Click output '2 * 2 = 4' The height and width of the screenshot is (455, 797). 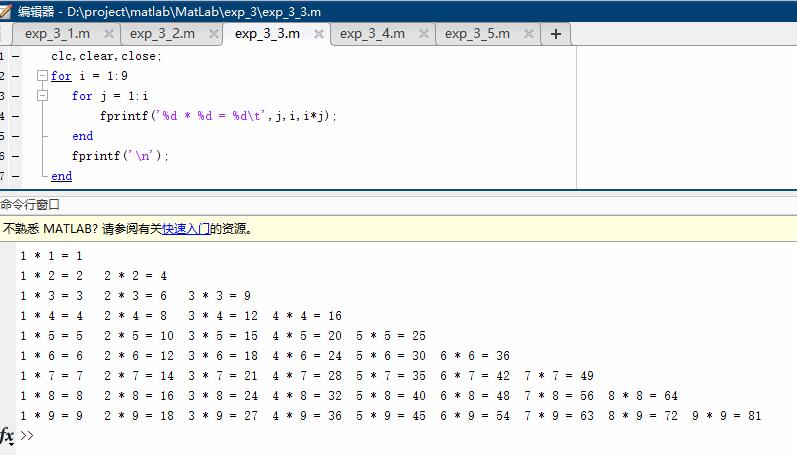(x=136, y=276)
